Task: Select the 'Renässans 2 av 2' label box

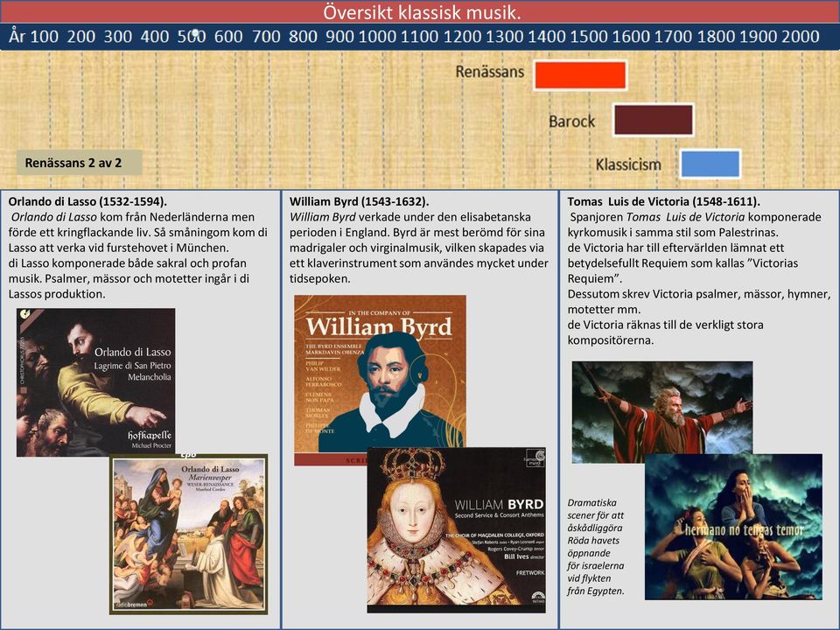Action: coord(80,163)
